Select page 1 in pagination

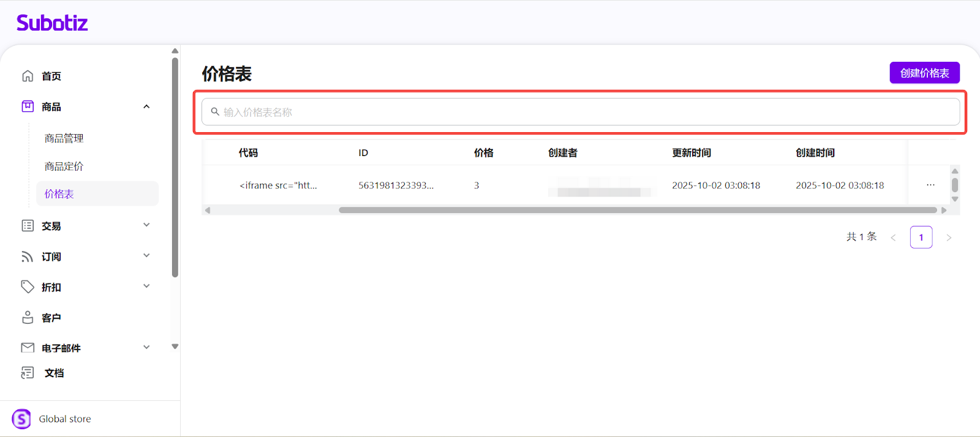921,237
